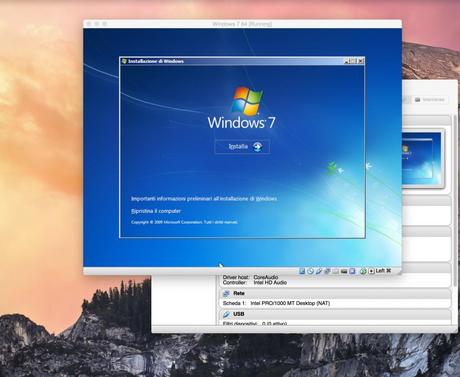Click the network adapter icon in VM status bar
The image size is (460, 377).
coord(327,271)
